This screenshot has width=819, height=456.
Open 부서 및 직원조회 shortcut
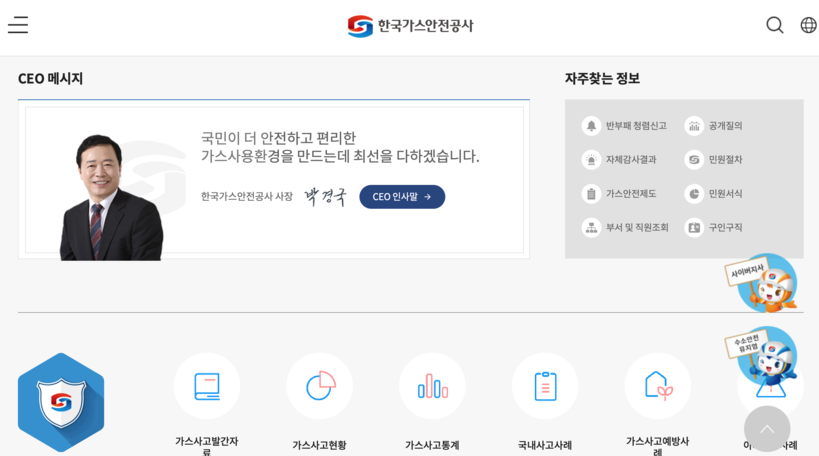pyautogui.click(x=626, y=228)
